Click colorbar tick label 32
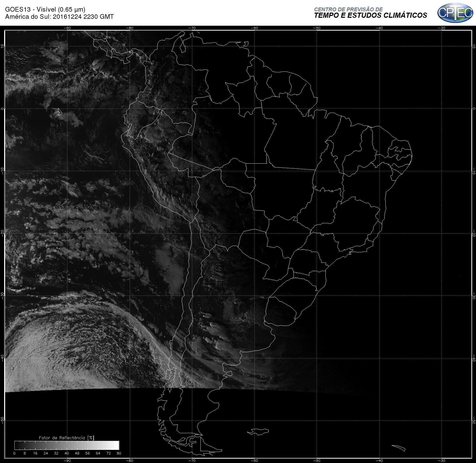The width and height of the screenshot is (476, 463). coord(56,453)
